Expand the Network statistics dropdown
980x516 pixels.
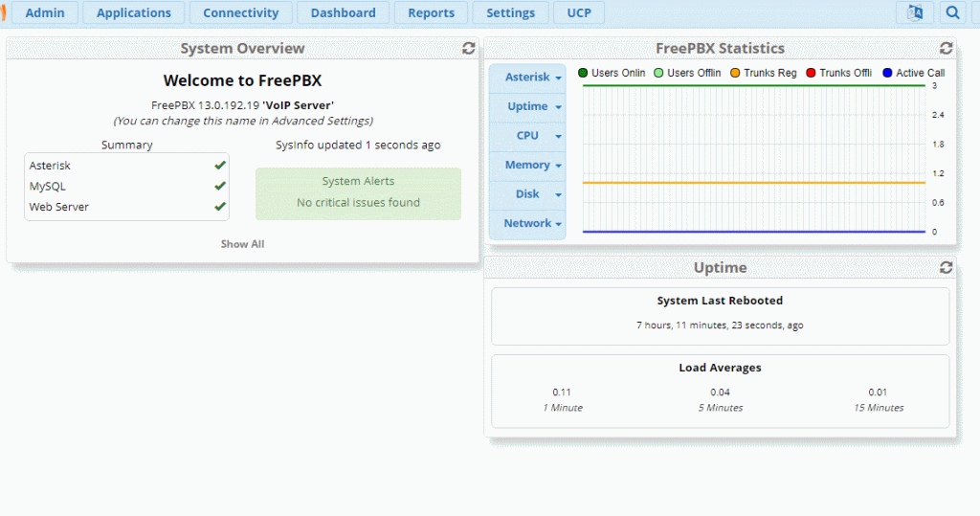[x=528, y=223]
